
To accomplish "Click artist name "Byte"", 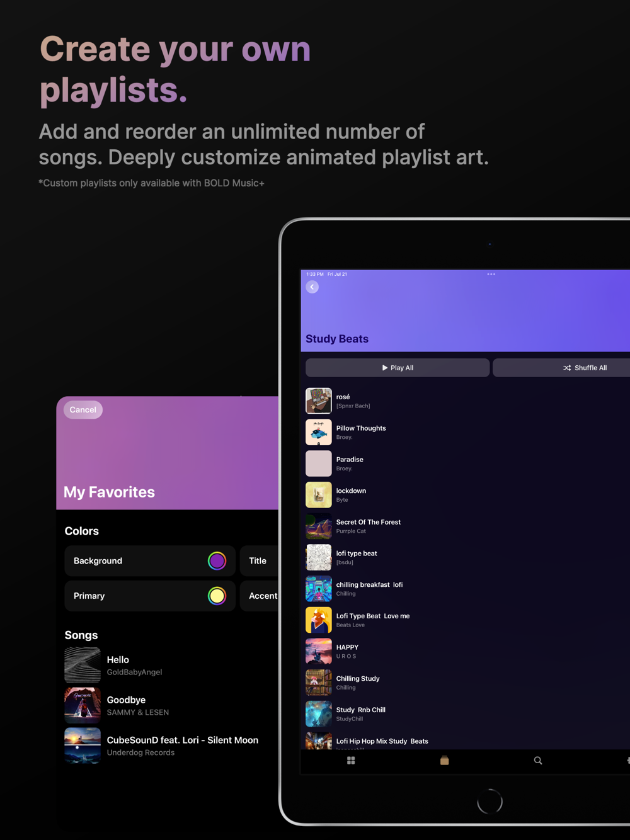I will (342, 500).
